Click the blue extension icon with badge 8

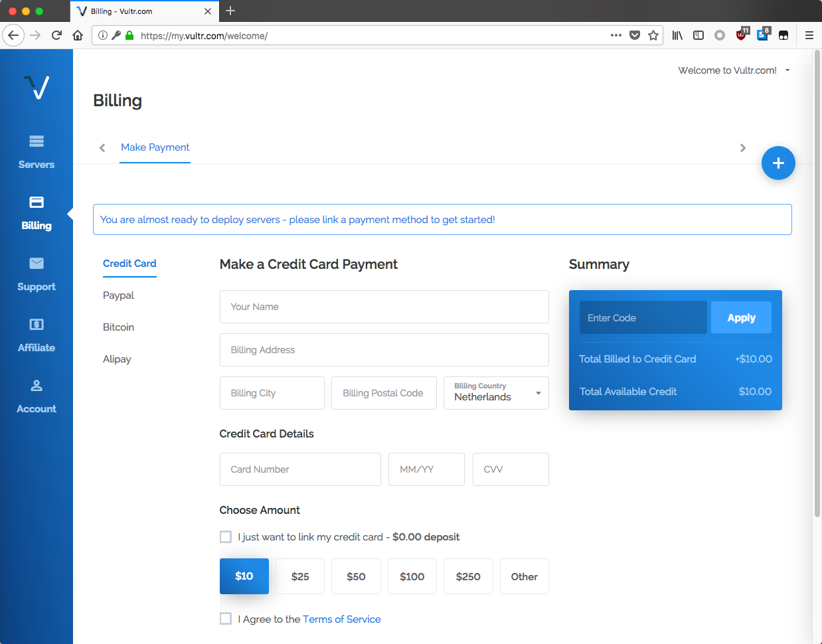763,35
